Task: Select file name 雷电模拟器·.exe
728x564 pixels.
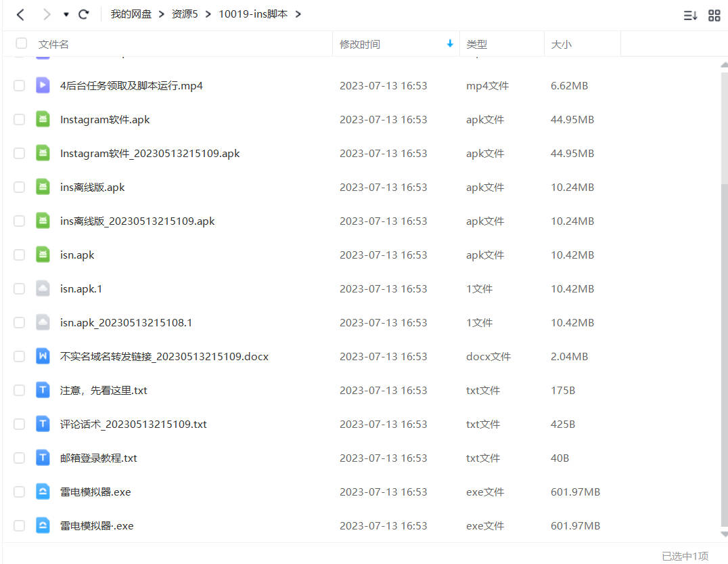Action: tap(97, 526)
